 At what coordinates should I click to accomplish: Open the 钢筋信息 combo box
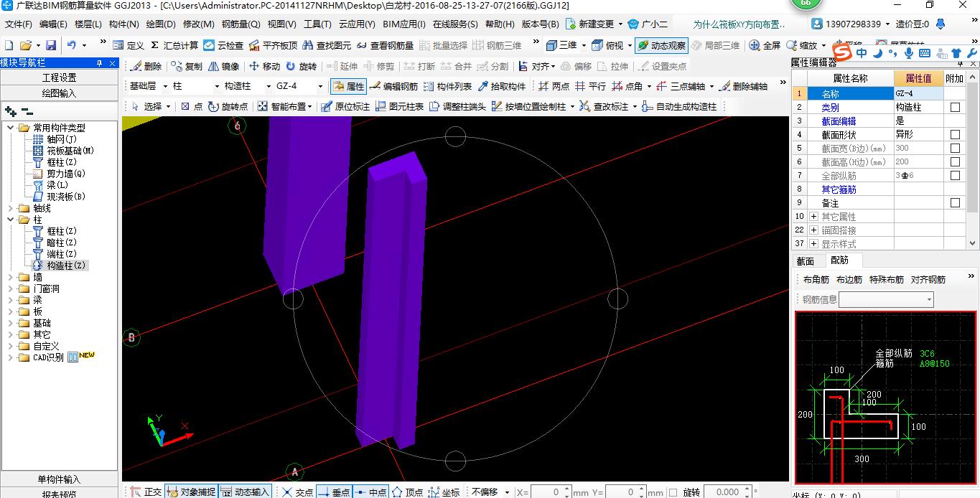[x=886, y=299]
